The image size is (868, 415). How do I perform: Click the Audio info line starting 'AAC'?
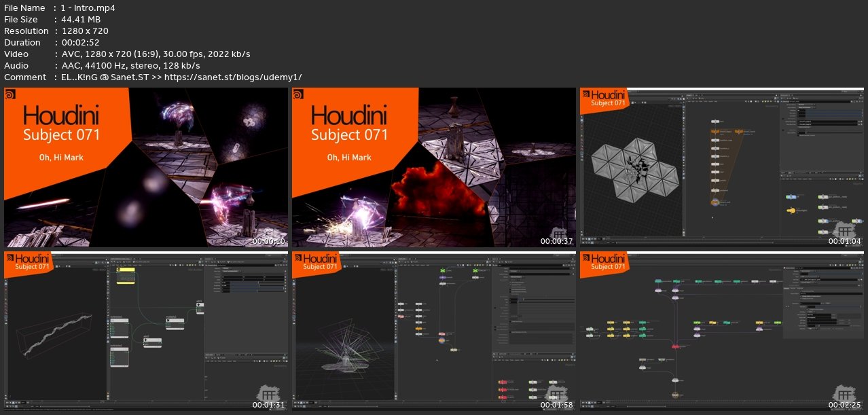pos(130,65)
